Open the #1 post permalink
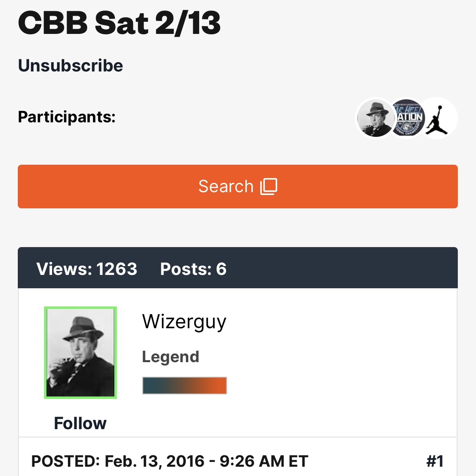476x476 pixels. [x=435, y=461]
